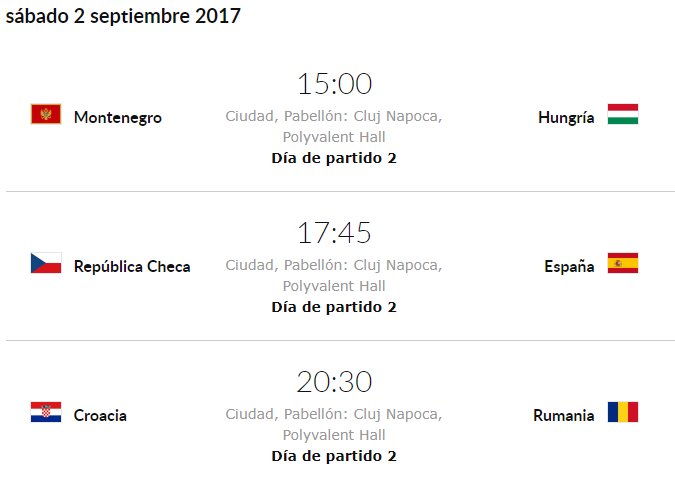The image size is (675, 494).
Task: Click the Hungary flag icon
Action: pos(622,114)
